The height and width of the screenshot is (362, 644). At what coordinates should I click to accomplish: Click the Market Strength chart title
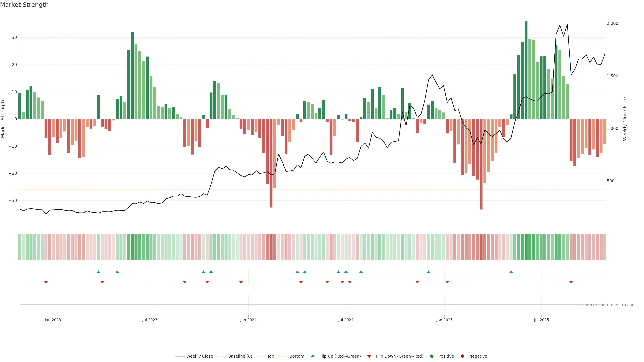24,5
